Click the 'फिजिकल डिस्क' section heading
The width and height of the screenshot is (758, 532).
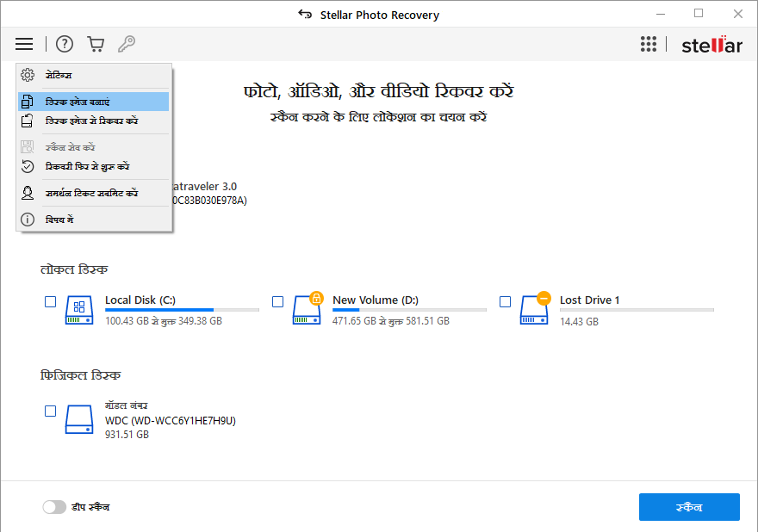click(x=80, y=375)
